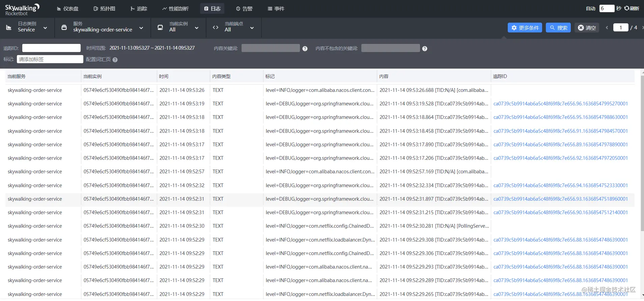This screenshot has height=301, width=644.
Task: Expand the 当前端点 All dropdown
Action: tap(234, 27)
